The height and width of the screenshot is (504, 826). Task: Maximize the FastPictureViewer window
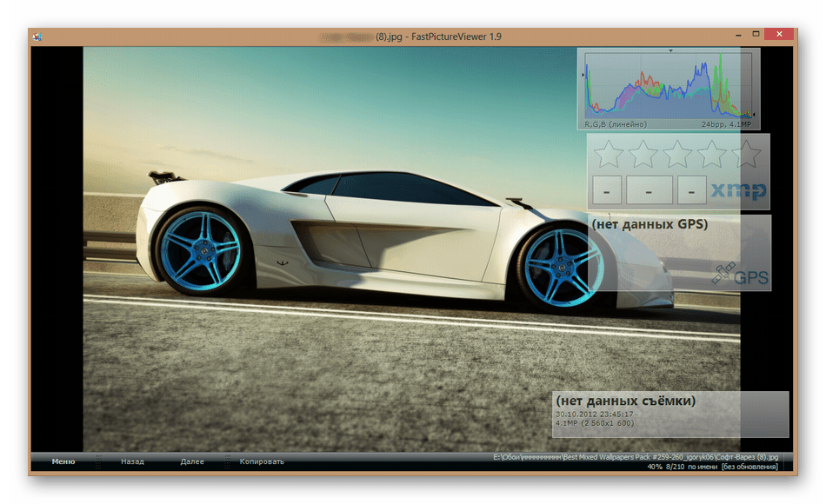(756, 34)
